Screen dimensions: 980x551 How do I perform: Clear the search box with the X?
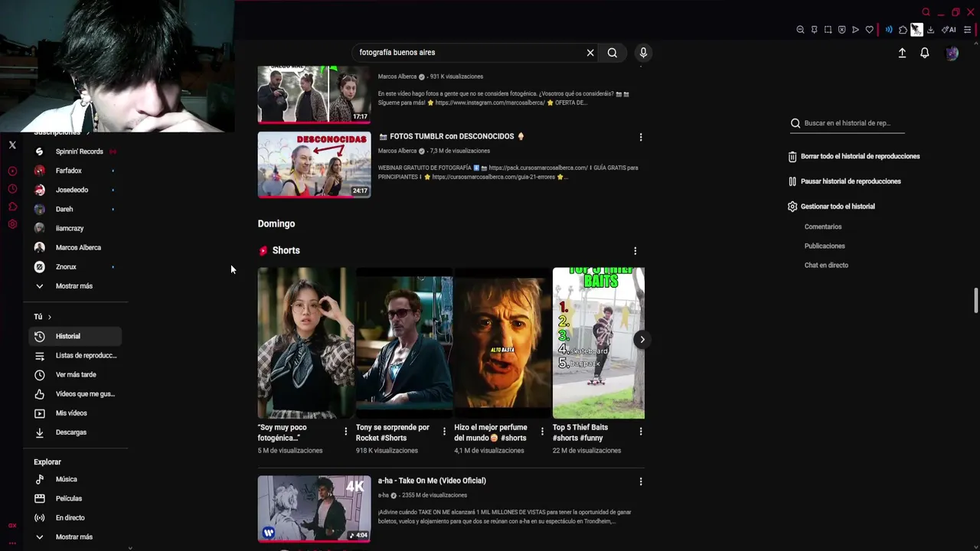pyautogui.click(x=590, y=53)
